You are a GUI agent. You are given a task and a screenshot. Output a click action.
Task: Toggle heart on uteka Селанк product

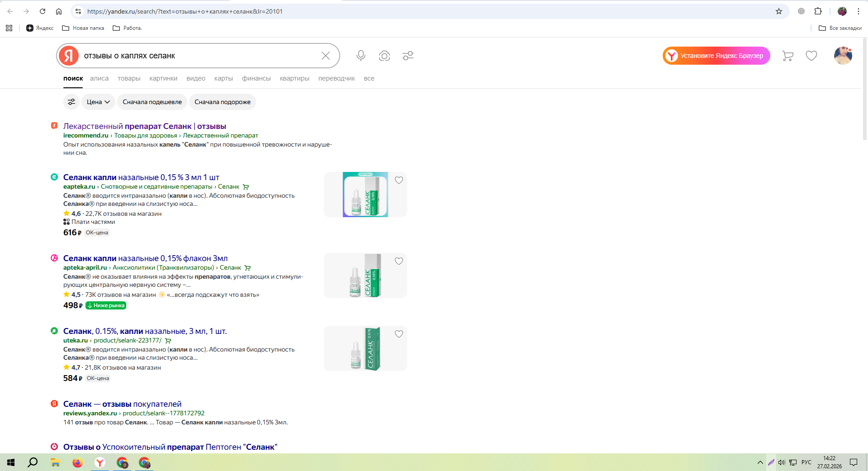[399, 334]
